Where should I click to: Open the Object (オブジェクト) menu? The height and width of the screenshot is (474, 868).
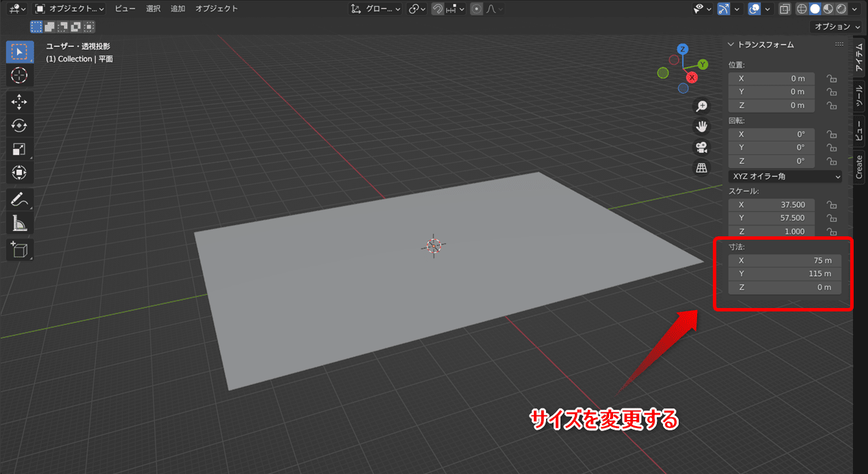(x=217, y=9)
